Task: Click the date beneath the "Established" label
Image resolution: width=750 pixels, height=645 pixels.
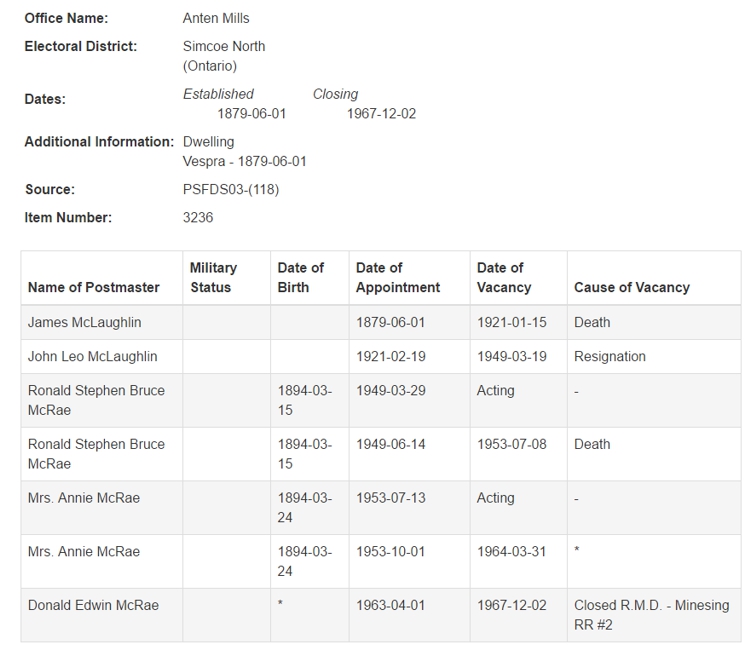Action: tap(252, 113)
